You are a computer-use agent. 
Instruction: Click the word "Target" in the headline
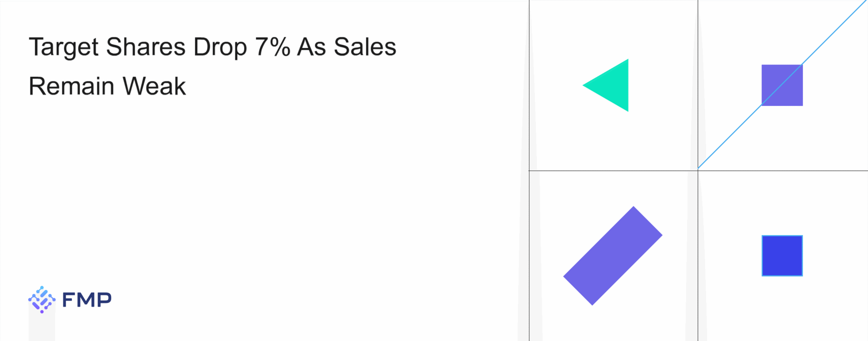[63, 48]
